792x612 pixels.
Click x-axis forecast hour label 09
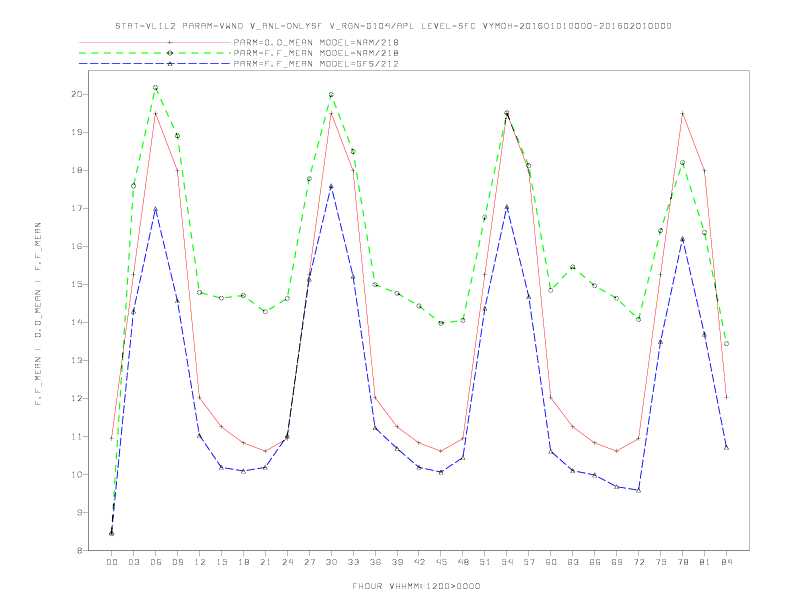point(177,562)
